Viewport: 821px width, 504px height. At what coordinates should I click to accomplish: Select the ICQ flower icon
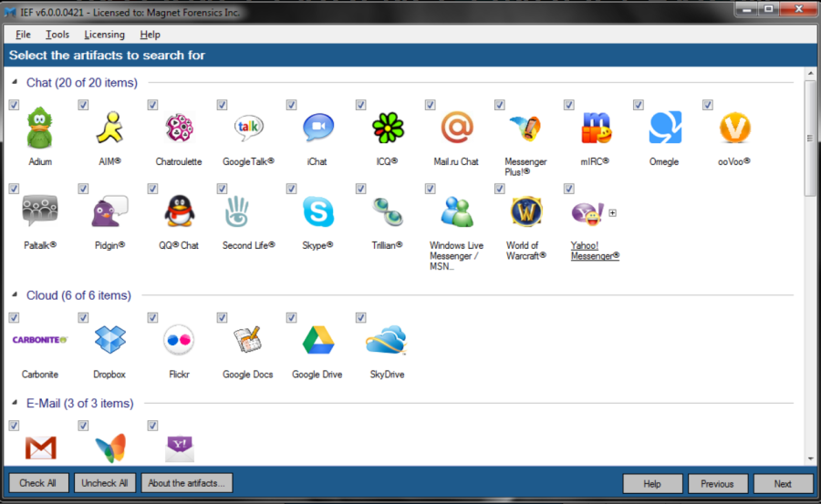(x=388, y=128)
